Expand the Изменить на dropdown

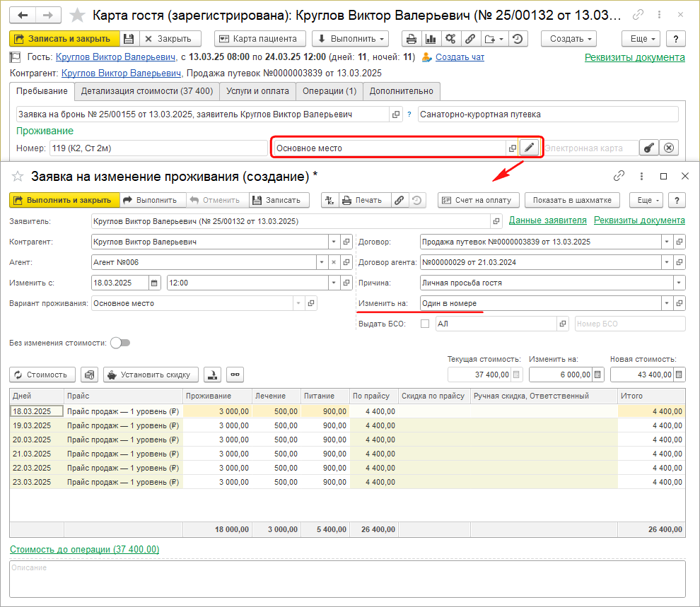tap(666, 303)
